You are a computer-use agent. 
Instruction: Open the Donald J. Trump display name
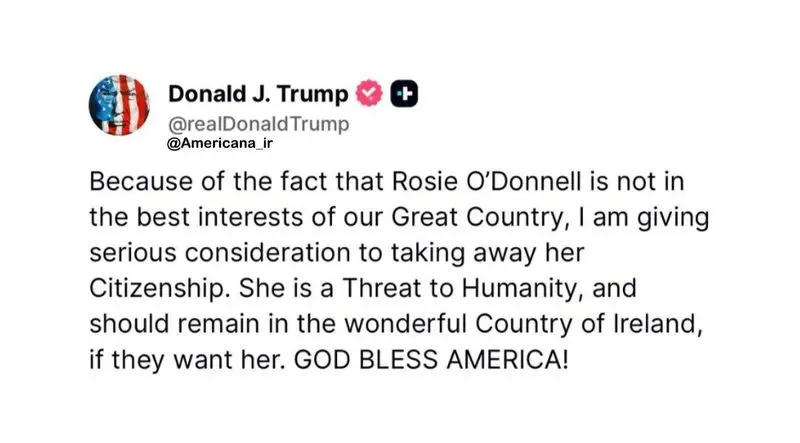click(258, 94)
